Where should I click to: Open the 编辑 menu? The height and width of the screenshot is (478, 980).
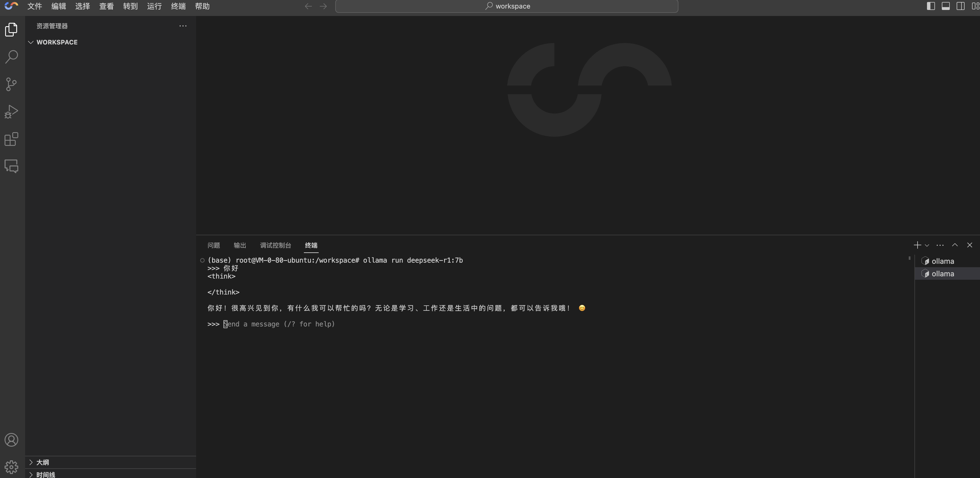click(59, 6)
